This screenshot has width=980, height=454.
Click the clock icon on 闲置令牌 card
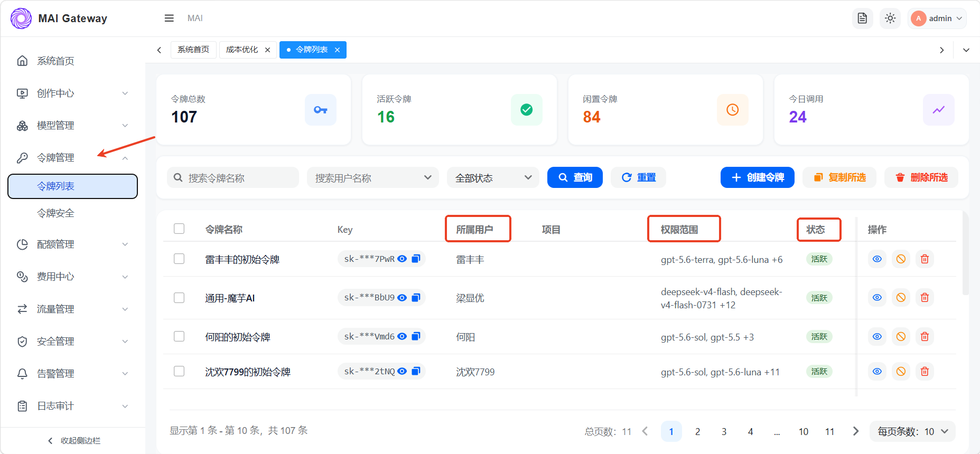[x=733, y=110]
